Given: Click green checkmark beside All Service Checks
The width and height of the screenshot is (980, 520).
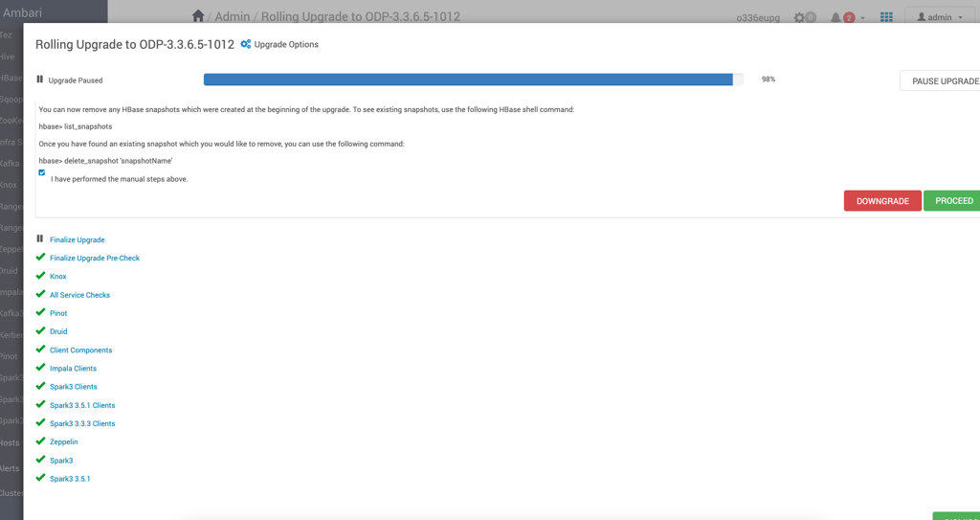Looking at the screenshot, I should tap(40, 294).
